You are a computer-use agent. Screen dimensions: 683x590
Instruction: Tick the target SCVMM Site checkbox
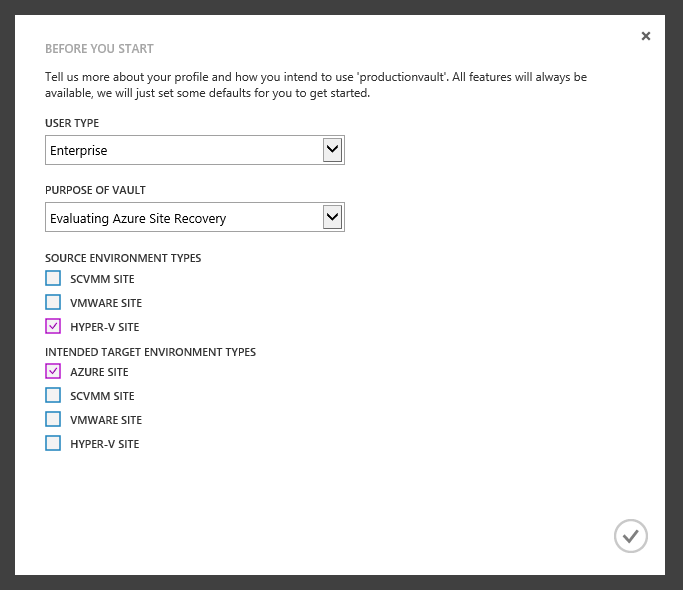(x=53, y=395)
